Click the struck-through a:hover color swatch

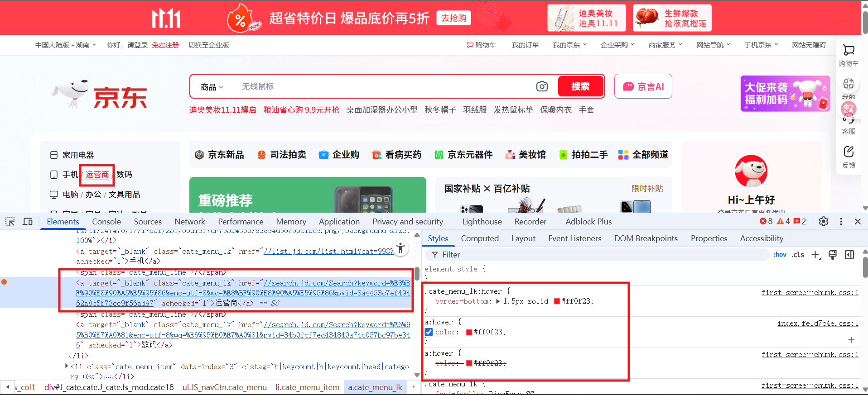point(469,363)
